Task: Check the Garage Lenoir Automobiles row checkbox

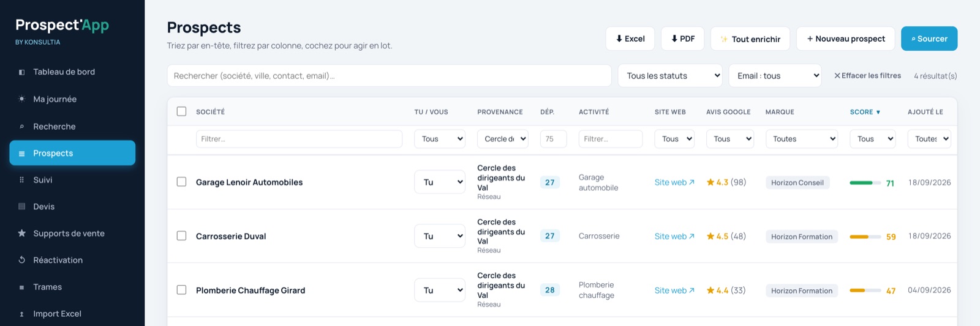Action: point(181,182)
